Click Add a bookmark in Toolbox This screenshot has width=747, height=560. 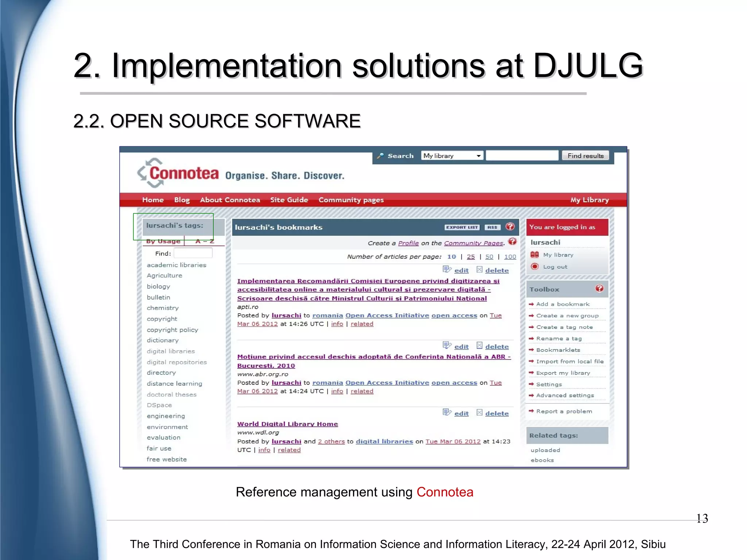563,304
